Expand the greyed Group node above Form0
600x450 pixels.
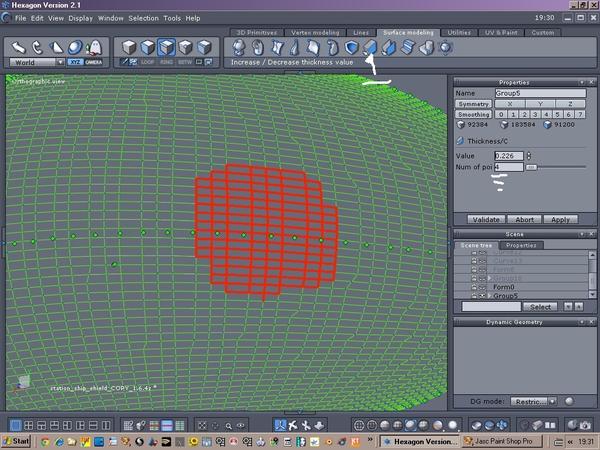point(489,278)
